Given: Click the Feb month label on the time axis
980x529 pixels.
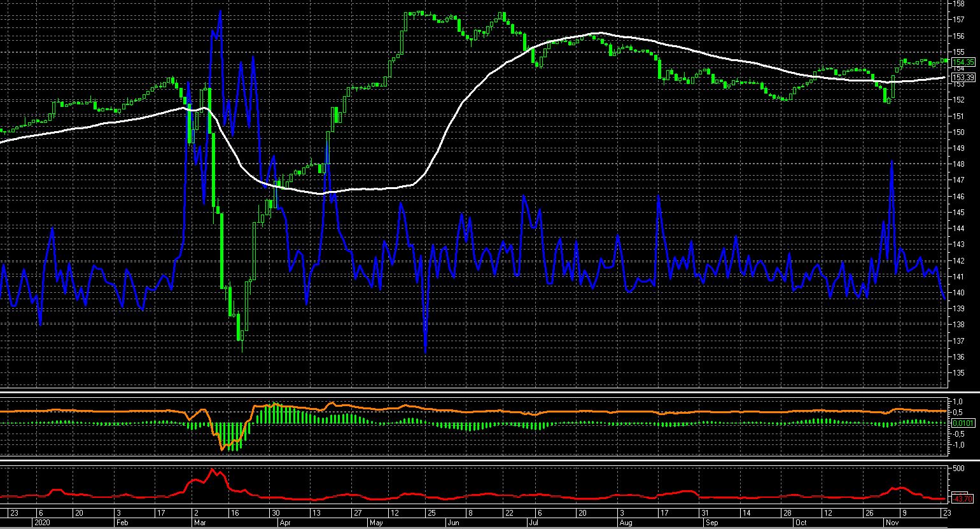Looking at the screenshot, I should (x=122, y=523).
